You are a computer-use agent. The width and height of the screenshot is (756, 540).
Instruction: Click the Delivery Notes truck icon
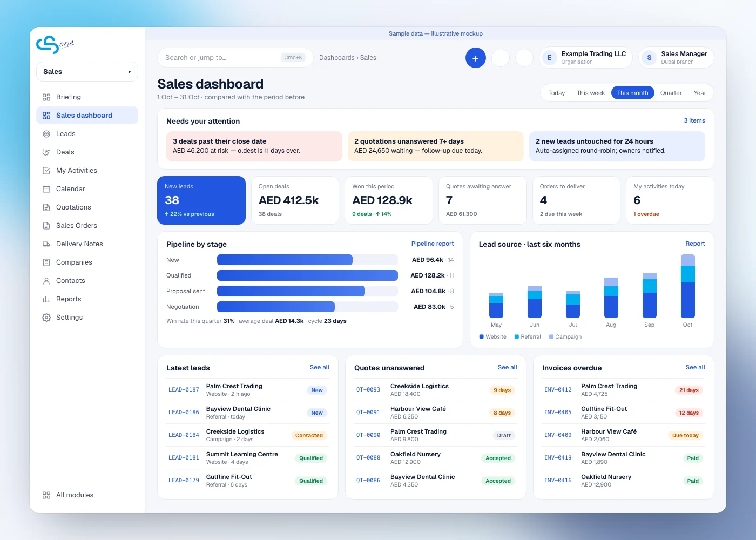(x=46, y=244)
